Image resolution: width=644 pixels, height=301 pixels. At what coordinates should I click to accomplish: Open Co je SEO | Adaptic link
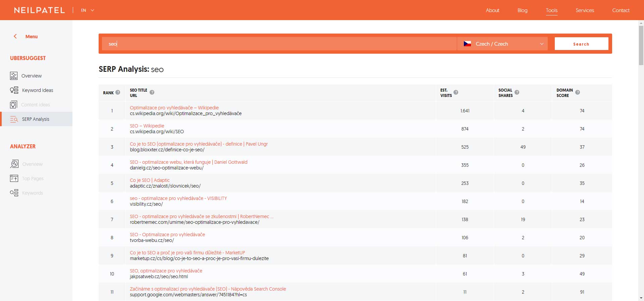pyautogui.click(x=150, y=180)
